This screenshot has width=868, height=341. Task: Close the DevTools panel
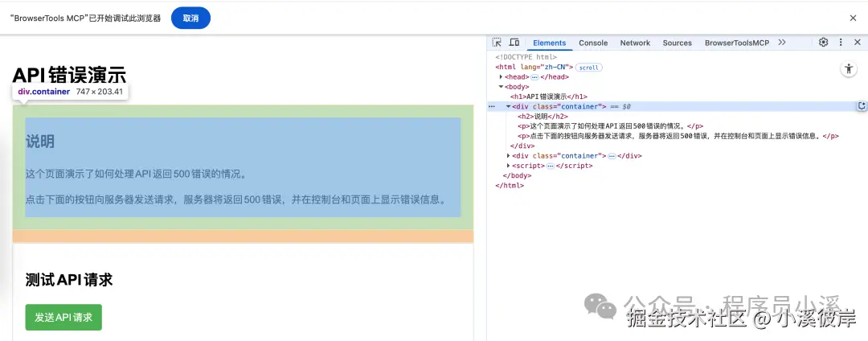tap(858, 43)
